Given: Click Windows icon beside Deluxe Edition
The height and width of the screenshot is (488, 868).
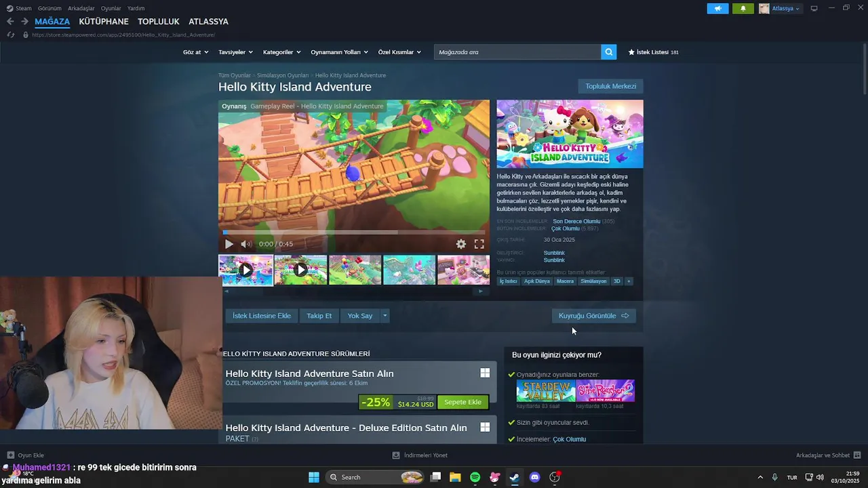Looking at the screenshot, I should pos(485,427).
